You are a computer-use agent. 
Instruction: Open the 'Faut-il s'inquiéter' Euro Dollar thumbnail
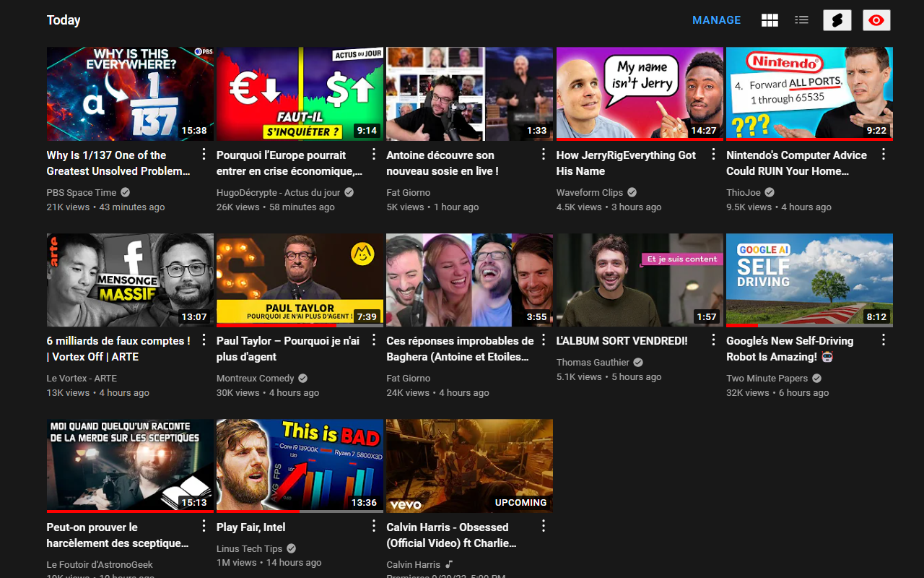pos(300,94)
